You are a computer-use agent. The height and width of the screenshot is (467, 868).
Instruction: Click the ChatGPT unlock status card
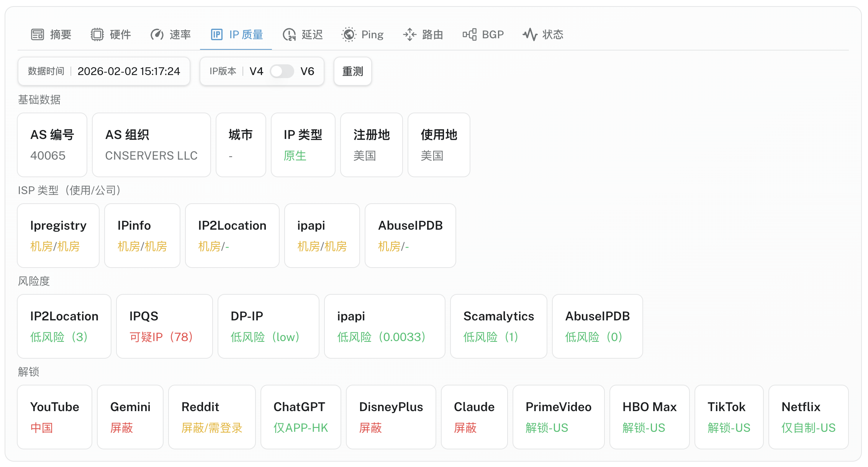coord(301,417)
